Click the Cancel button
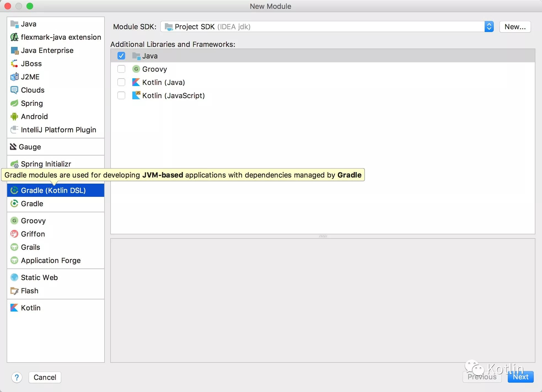The image size is (542, 392). pyautogui.click(x=45, y=377)
